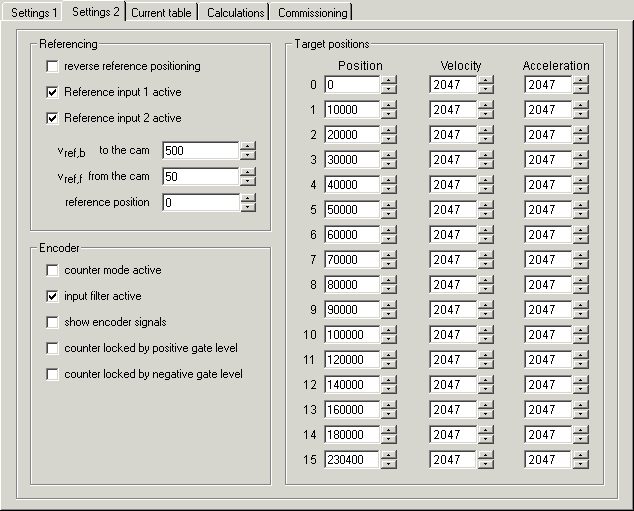Decrease row 13 Acceleration with down arrow
Screen dimensions: 634x511
coord(581,414)
